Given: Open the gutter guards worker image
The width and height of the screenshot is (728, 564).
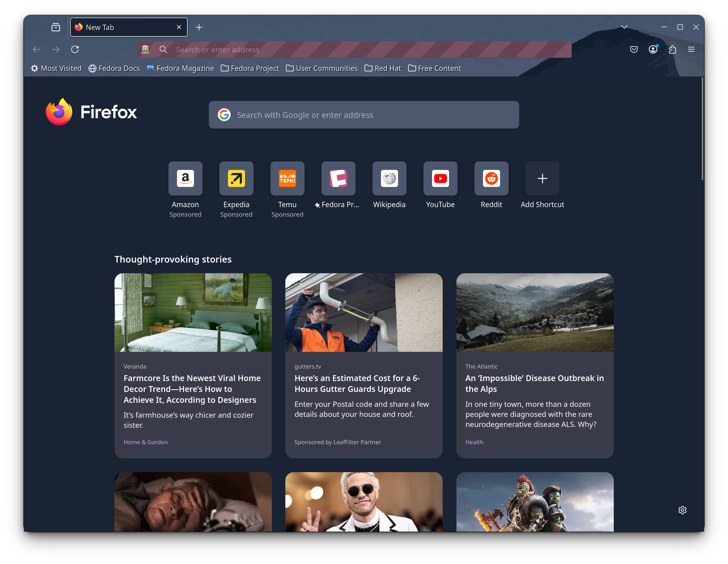Looking at the screenshot, I should pos(364,313).
